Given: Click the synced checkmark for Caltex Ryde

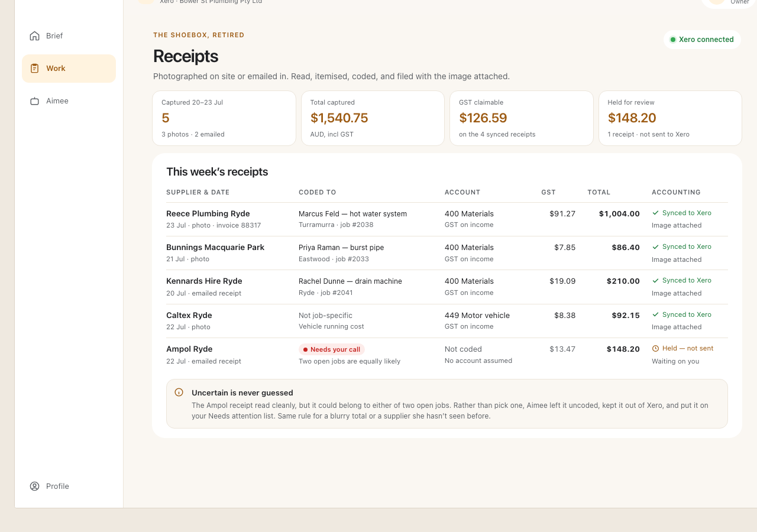Looking at the screenshot, I should click(x=655, y=314).
